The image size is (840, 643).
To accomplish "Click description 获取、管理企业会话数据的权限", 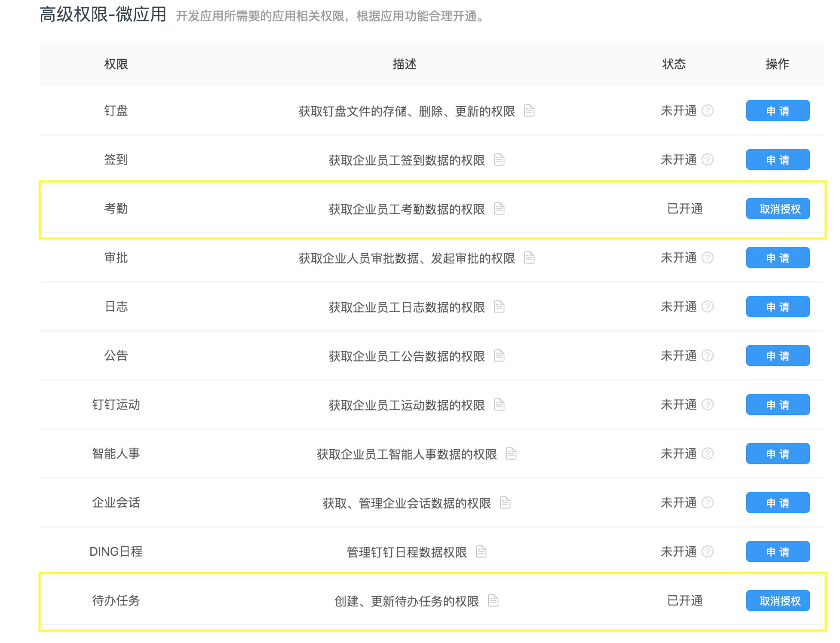I will click(x=407, y=503).
